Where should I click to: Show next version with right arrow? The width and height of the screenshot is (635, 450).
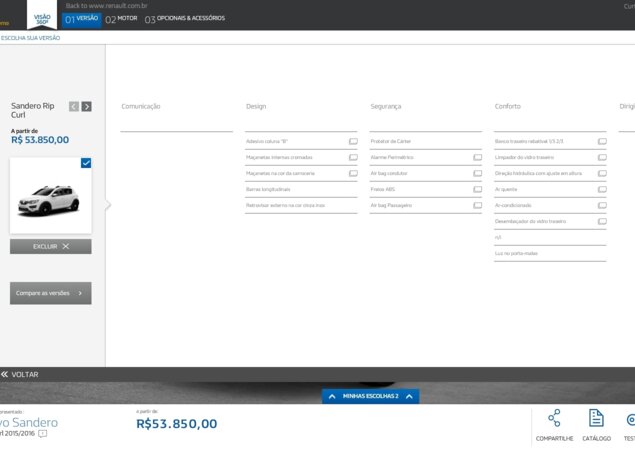coord(86,107)
